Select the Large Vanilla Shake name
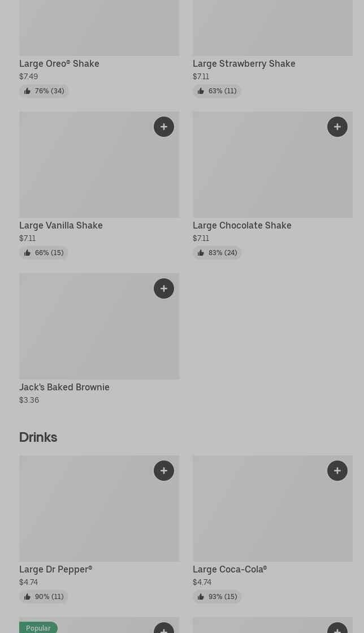The image size is (364, 633). point(61,226)
